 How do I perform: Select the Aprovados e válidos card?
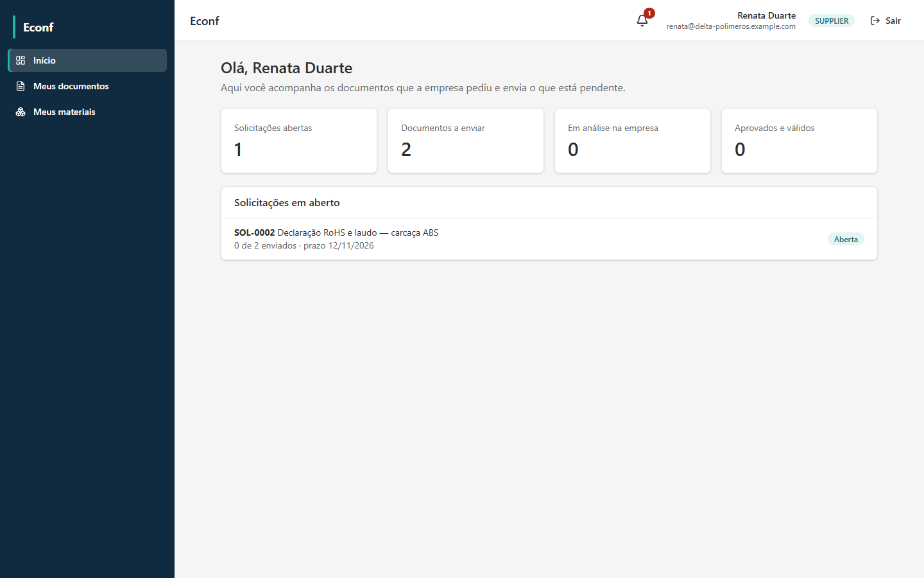(800, 141)
